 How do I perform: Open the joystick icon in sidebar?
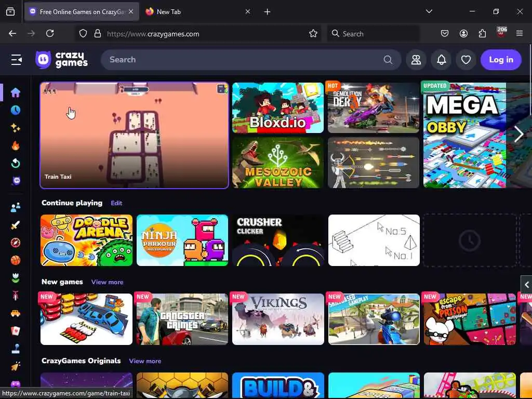(15, 349)
